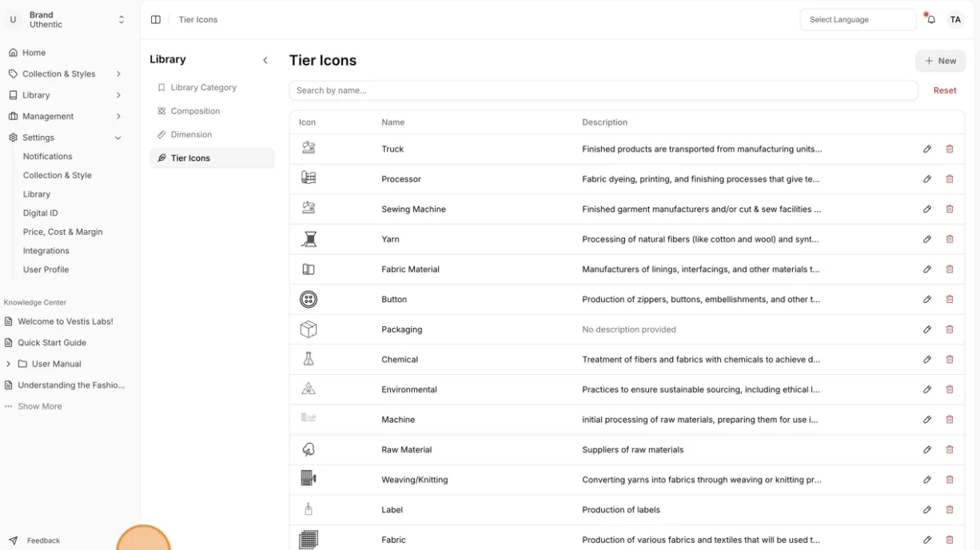Delete the Packaging entry
This screenshot has height=550, width=980.
click(x=950, y=329)
